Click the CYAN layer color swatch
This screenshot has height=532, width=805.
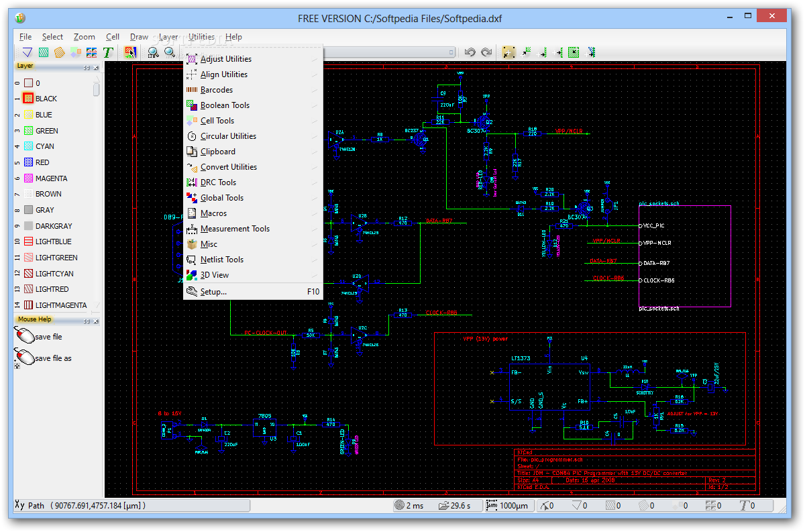[29, 146]
